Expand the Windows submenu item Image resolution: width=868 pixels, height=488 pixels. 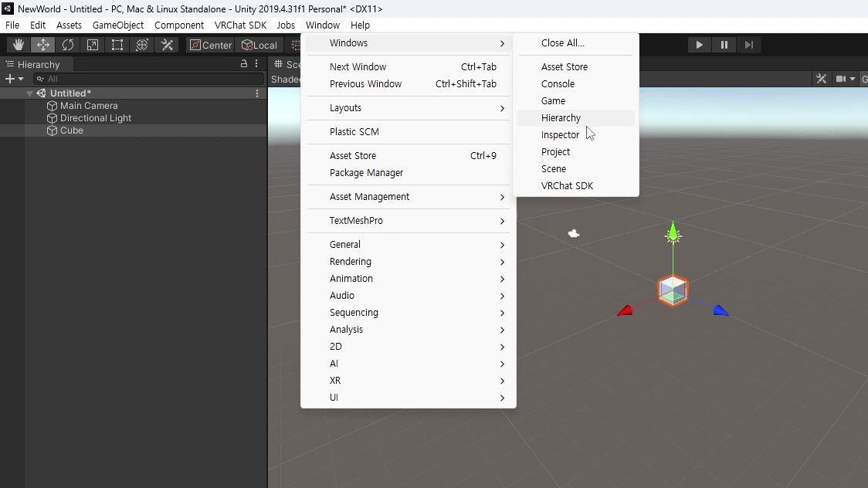click(408, 43)
